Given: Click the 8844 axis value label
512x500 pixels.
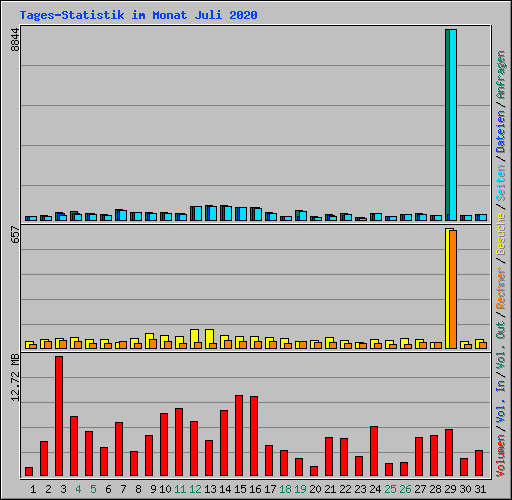Looking at the screenshot, I should tap(15, 39).
